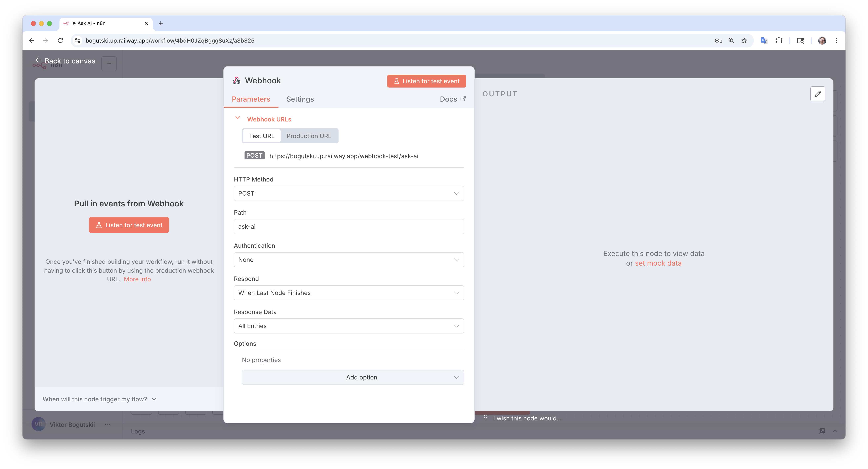
Task: Open Docs external link icon
Action: [x=463, y=99]
